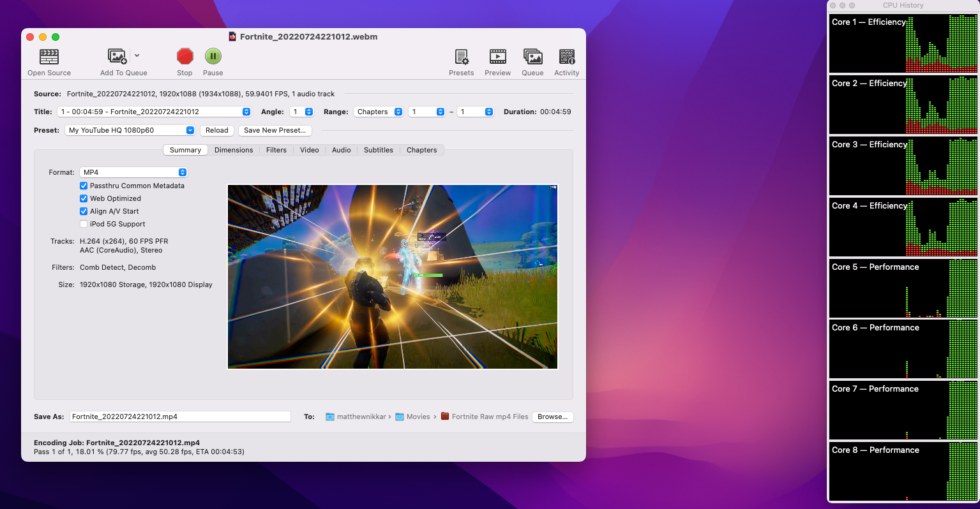Open the Activity log window
The width and height of the screenshot is (980, 509).
coord(567,57)
